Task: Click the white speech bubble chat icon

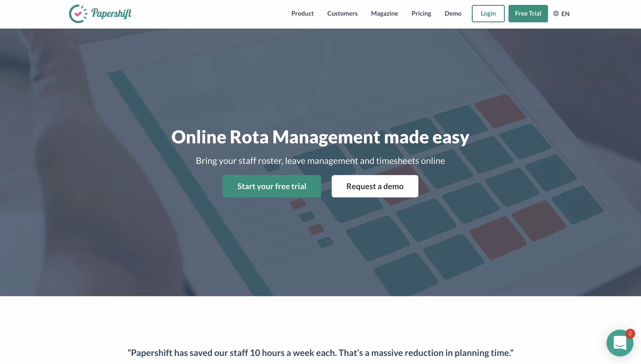Action: pyautogui.click(x=620, y=343)
